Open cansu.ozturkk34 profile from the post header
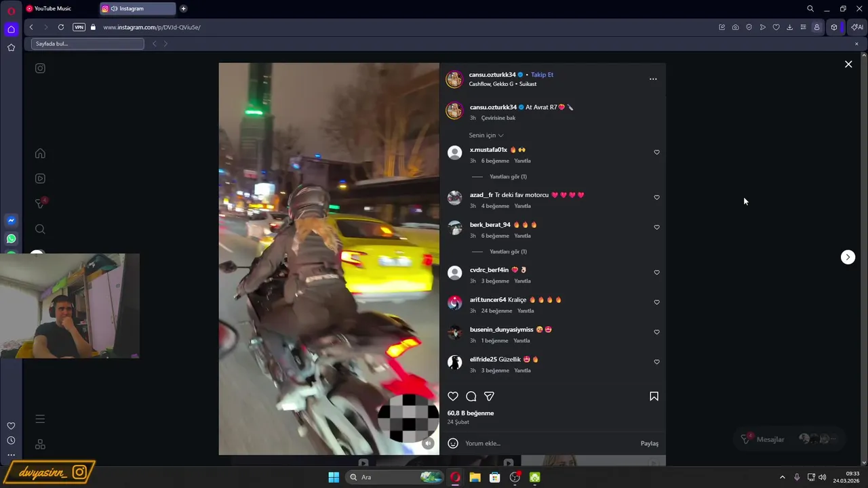868x488 pixels. tap(493, 75)
